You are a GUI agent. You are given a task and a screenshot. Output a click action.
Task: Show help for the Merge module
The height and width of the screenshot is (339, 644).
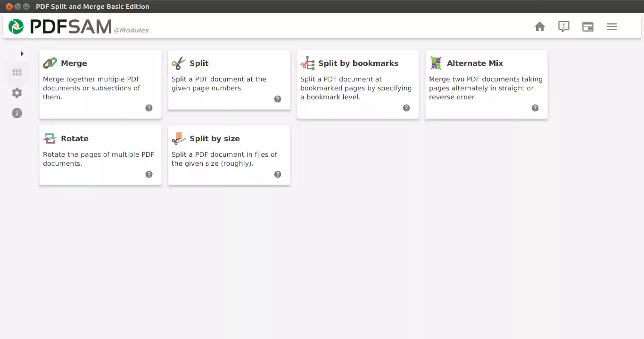(x=149, y=108)
